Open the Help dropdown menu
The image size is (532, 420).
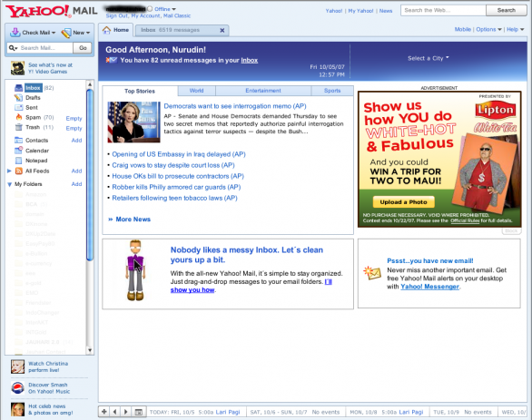[x=516, y=30]
